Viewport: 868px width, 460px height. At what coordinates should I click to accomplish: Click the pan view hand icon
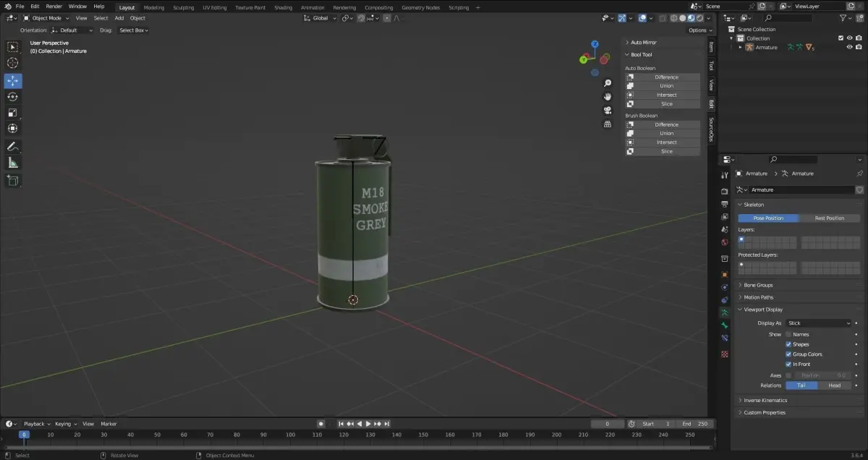tap(608, 97)
